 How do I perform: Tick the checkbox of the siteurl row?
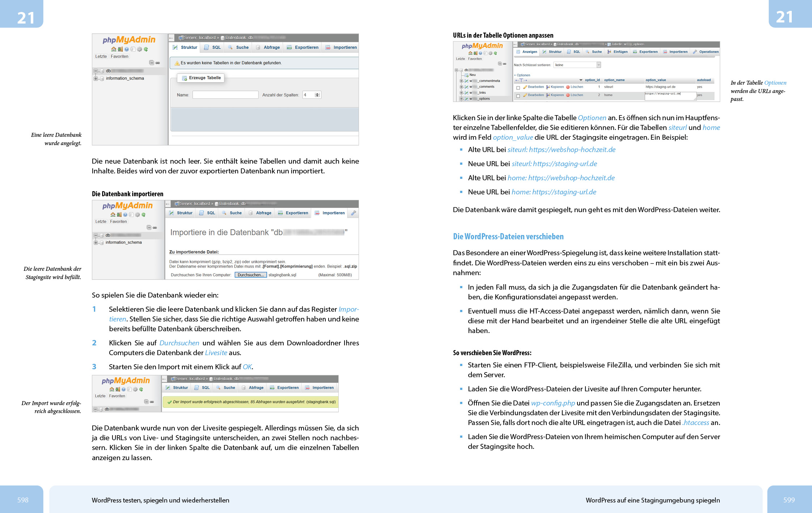[518, 88]
